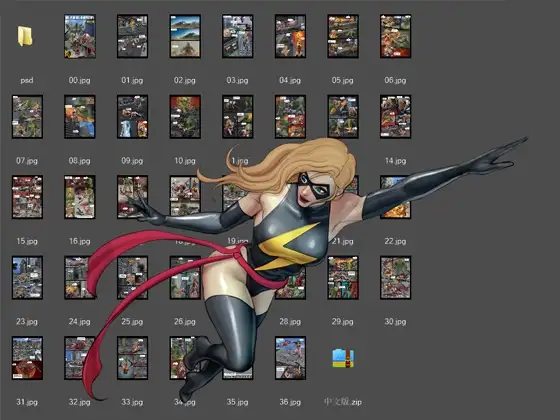Select the 23.jpg thumbnail
This screenshot has width=560, height=420.
(27, 278)
